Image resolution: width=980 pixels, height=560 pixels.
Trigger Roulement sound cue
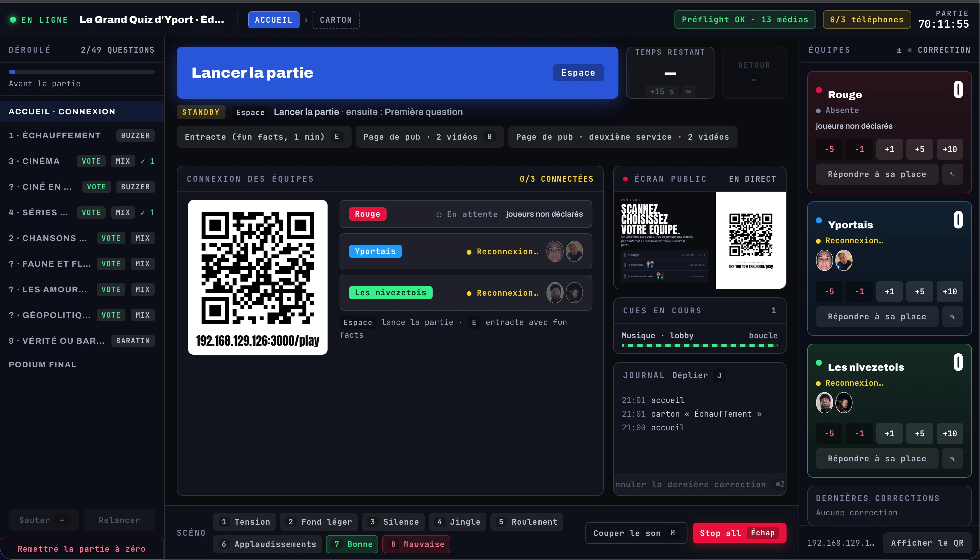click(527, 522)
